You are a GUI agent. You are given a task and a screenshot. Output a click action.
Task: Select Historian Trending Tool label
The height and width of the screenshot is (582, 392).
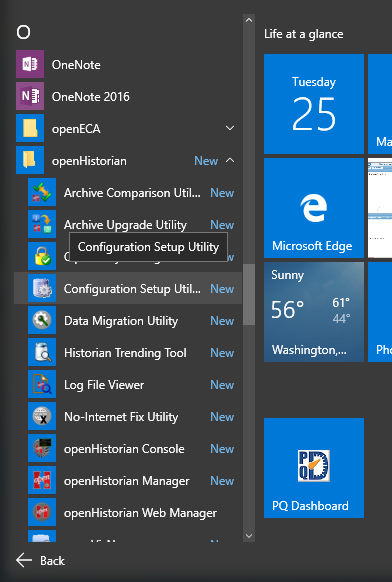(125, 353)
